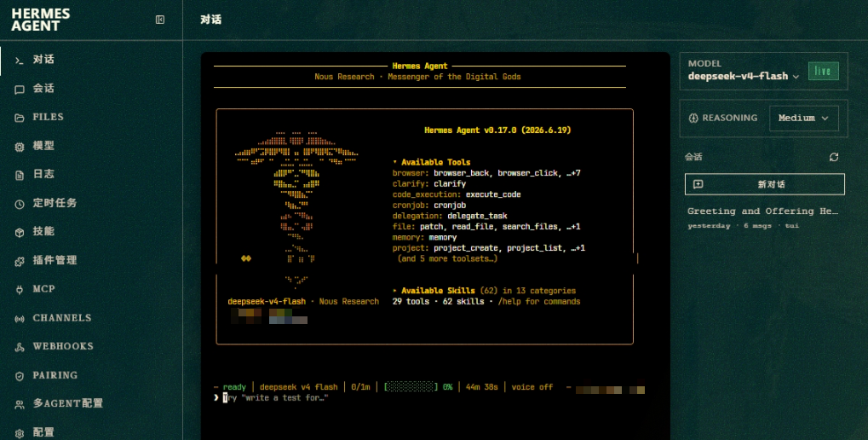Click the brain icon beside REASONING

[x=693, y=118]
